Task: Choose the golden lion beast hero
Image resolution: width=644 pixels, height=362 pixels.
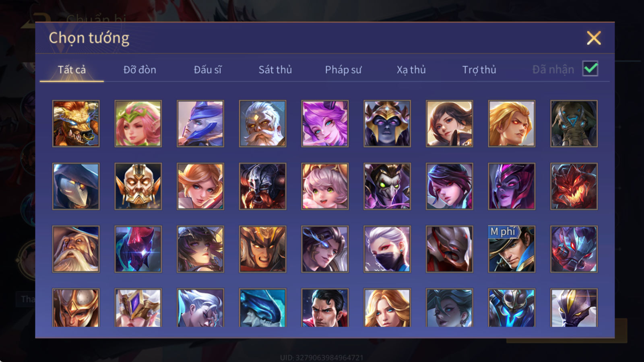Action: pos(76,123)
